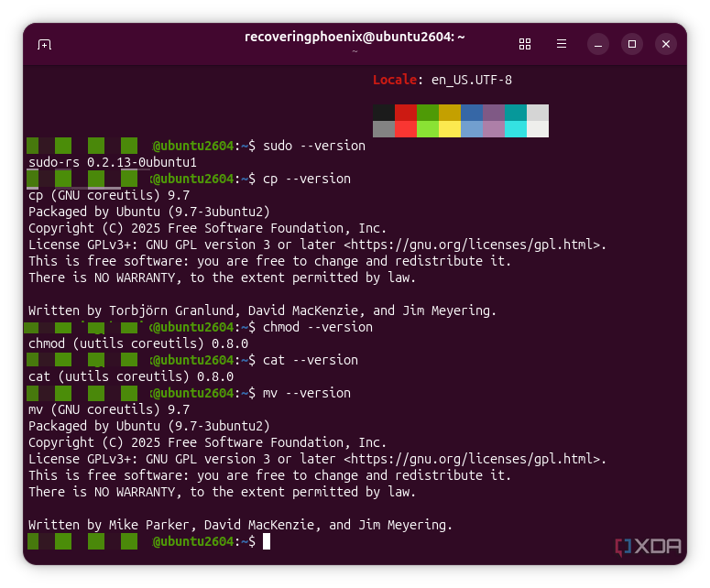Screen dimensions: 710x588
Task: Click 'cat (uutils coreutils) 0.8.0' output
Action: 131,376
